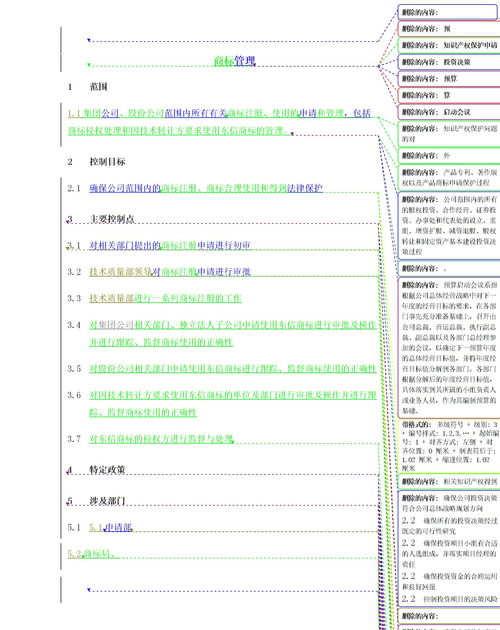Select heading 4 特定政策
500x630 pixels.
tap(96, 470)
